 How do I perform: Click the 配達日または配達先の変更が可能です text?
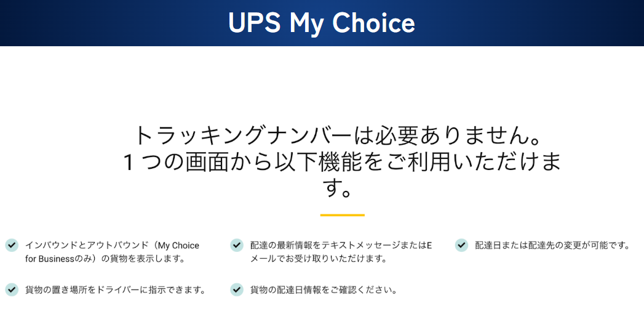coord(552,246)
